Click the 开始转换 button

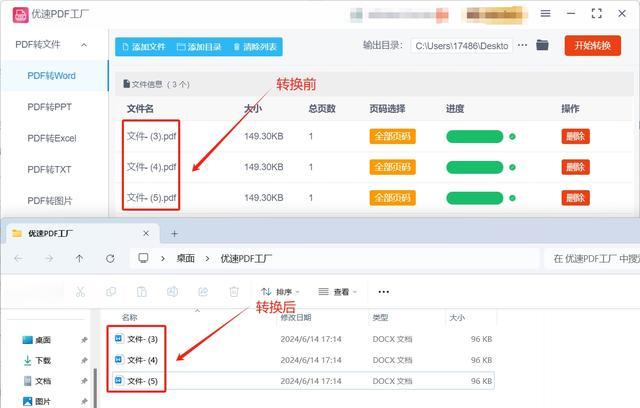pos(593,45)
